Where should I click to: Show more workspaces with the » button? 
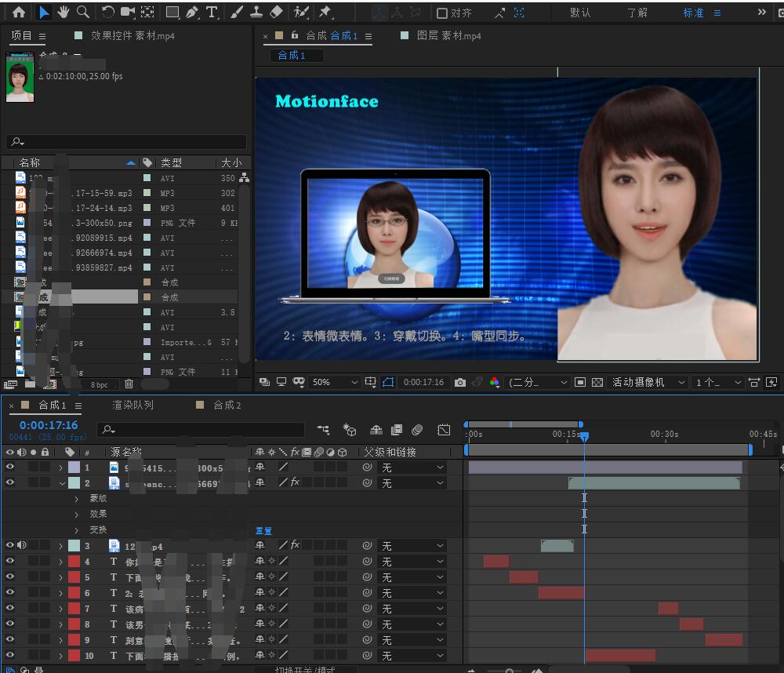(x=761, y=12)
